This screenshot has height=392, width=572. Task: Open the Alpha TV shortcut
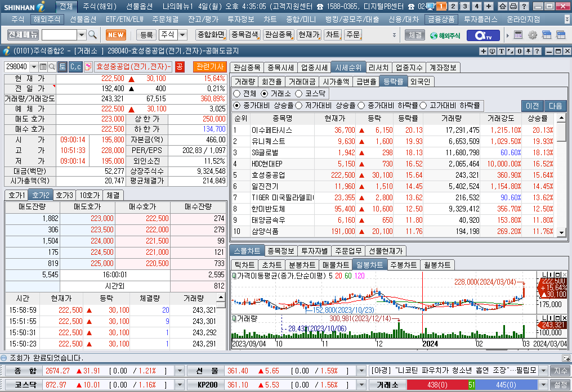coord(484,35)
